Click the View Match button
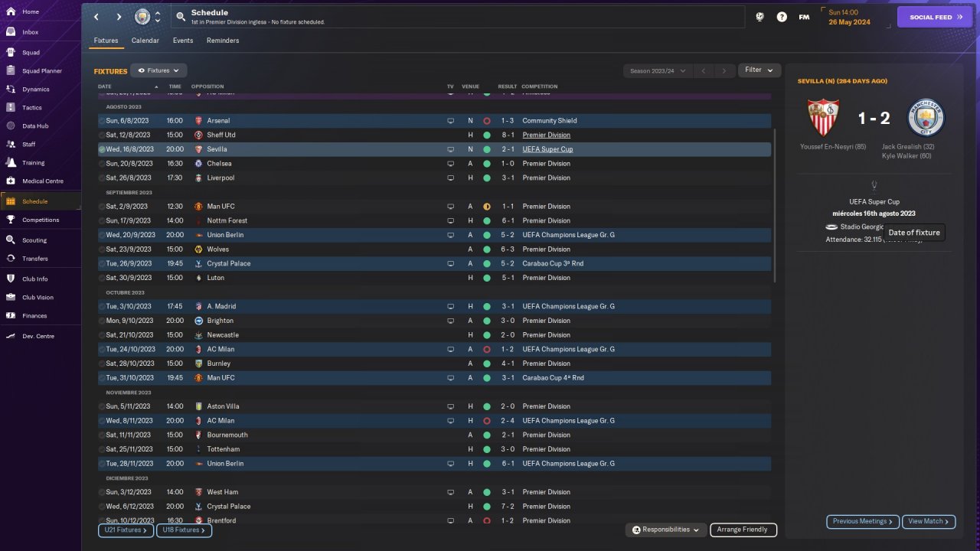Screen dimensions: 980x551 [929, 521]
